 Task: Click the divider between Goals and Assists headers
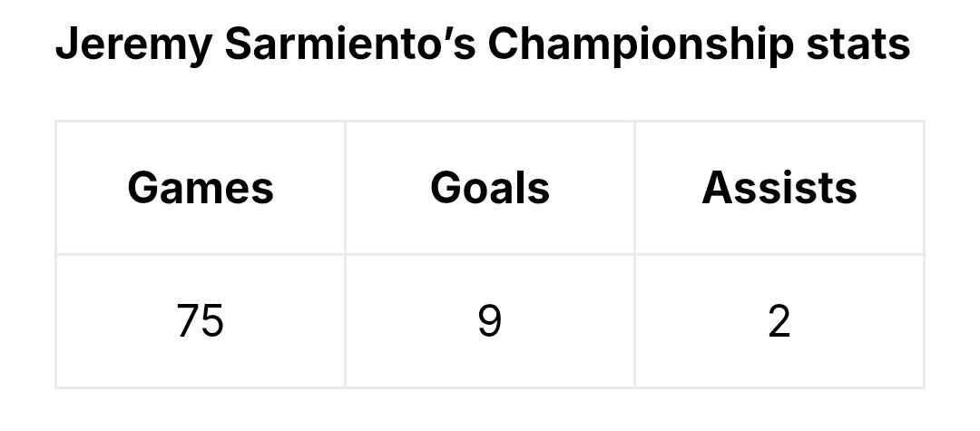point(634,188)
